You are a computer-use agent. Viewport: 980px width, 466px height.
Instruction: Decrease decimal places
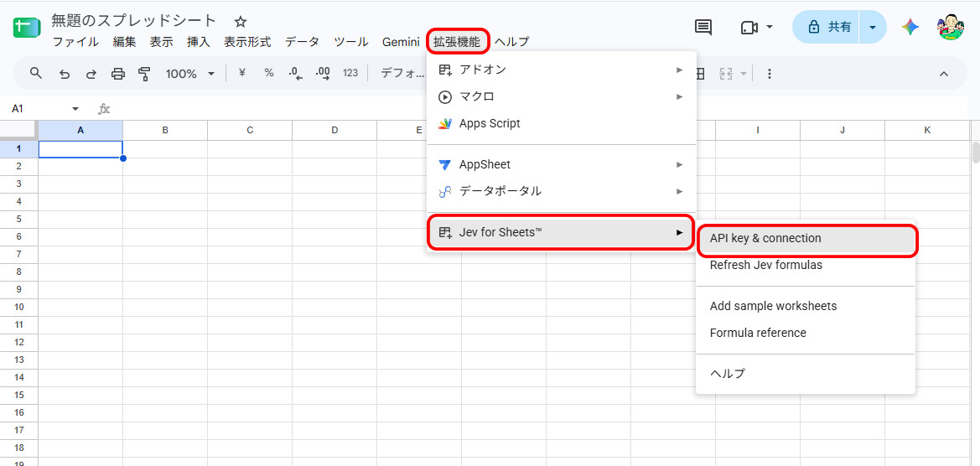point(296,74)
